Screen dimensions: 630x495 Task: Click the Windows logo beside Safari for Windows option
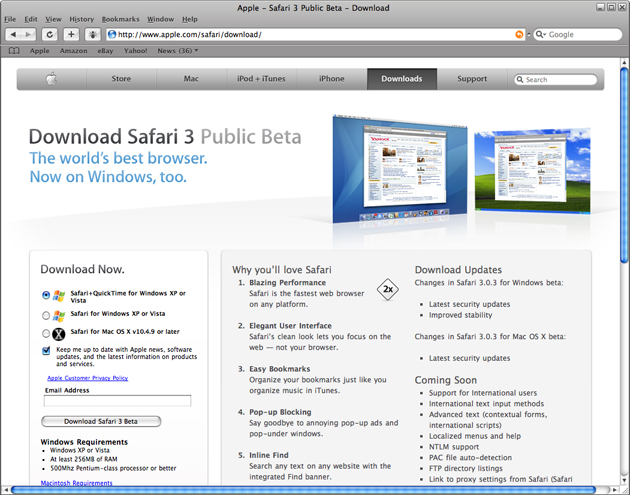[59, 316]
